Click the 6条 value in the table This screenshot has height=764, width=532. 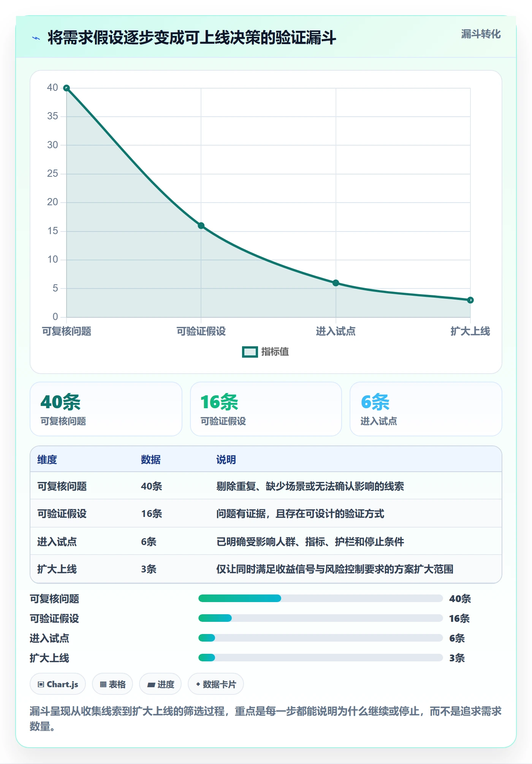[x=149, y=542]
